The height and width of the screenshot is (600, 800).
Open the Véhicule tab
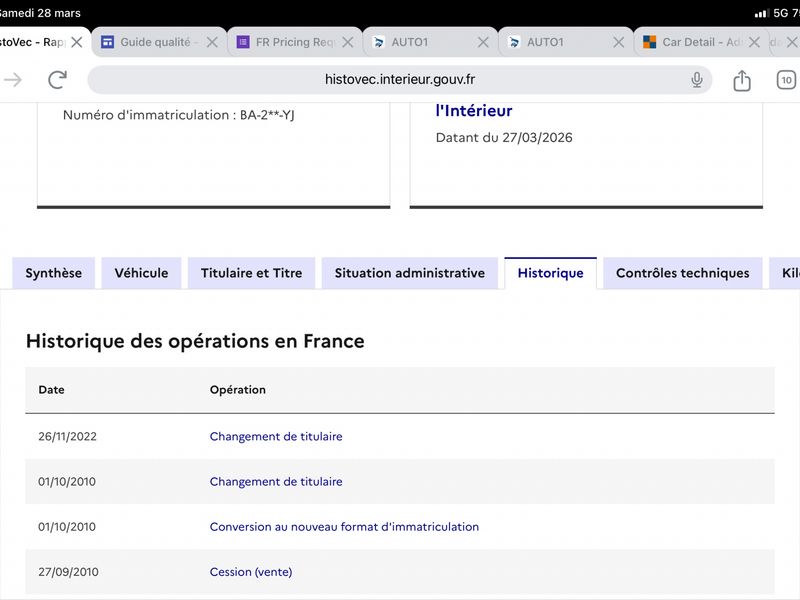tap(141, 273)
